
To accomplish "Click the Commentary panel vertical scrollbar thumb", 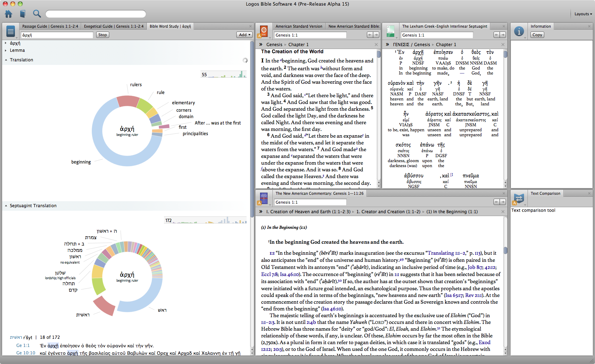I will tap(506, 250).
